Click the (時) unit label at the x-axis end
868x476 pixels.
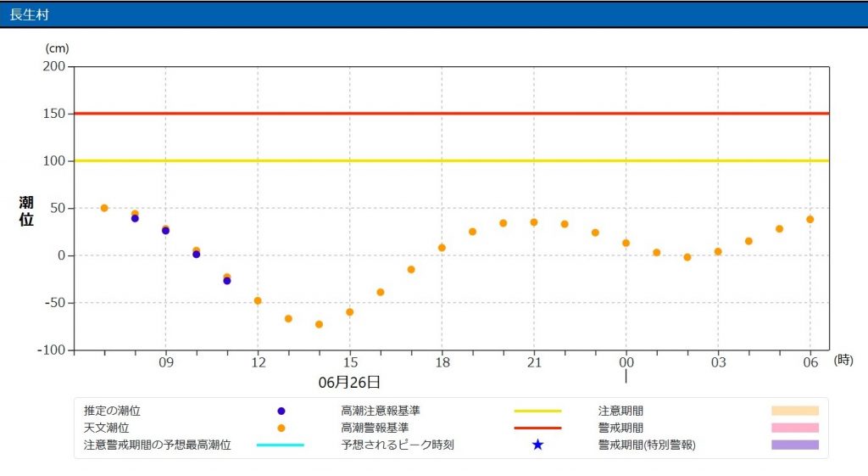pyautogui.click(x=843, y=361)
